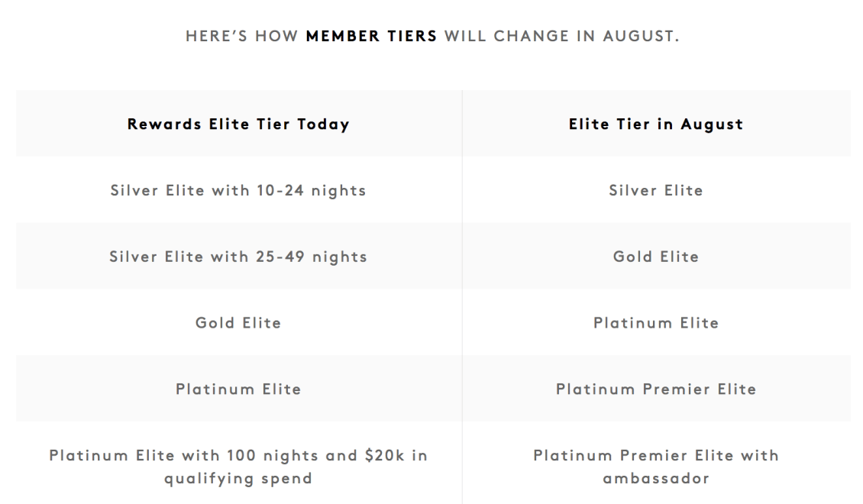This screenshot has height=504, width=863.
Task: Click the 'Platinum Premier Elite' cell
Action: click(656, 389)
